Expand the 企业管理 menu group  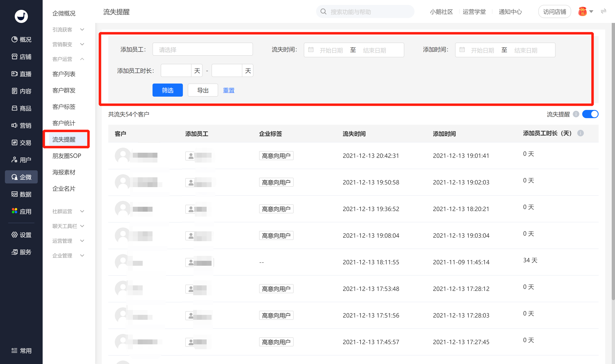68,255
